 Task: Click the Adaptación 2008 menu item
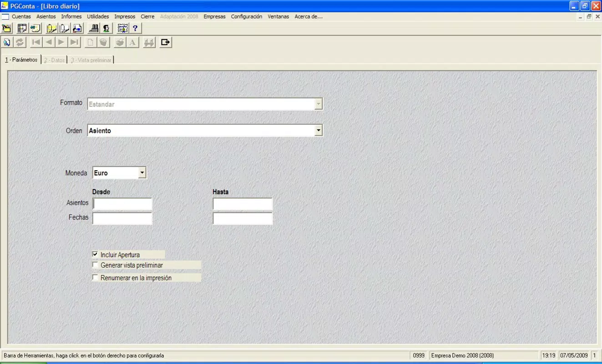(x=179, y=16)
